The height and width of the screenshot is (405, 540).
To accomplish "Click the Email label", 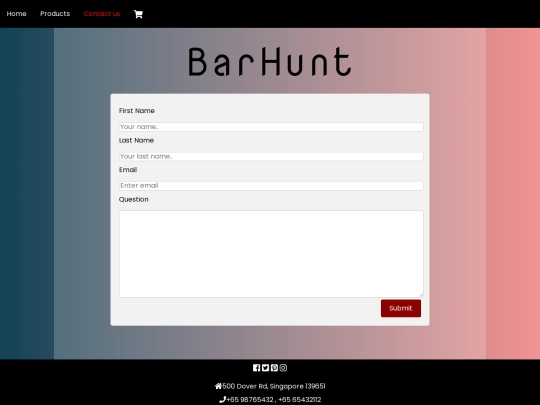I will 128,170.
